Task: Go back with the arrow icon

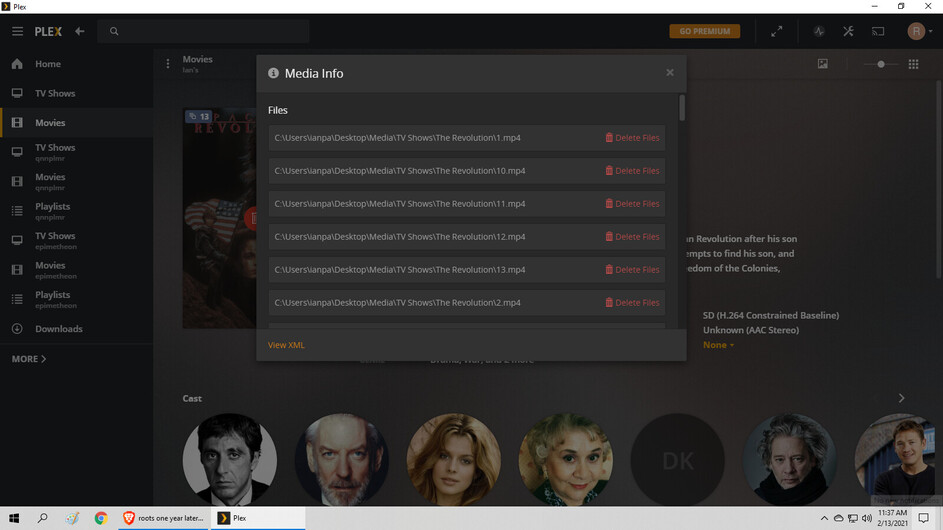Action: [79, 31]
